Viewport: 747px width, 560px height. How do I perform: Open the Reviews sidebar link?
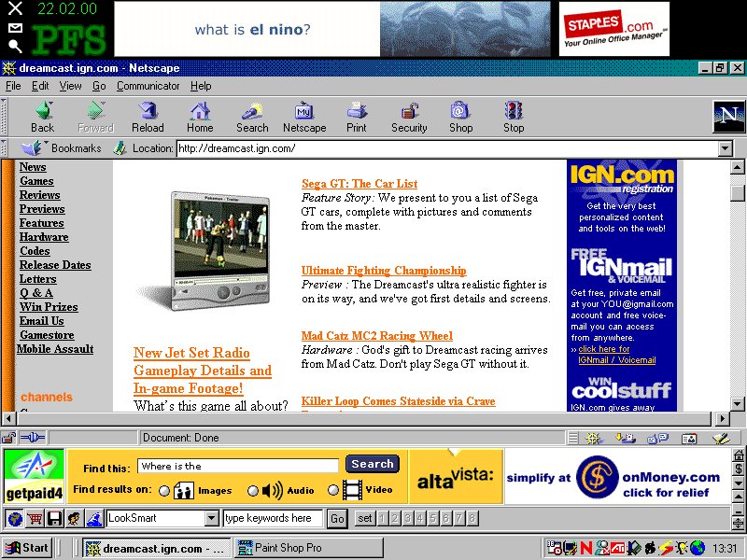[39, 195]
